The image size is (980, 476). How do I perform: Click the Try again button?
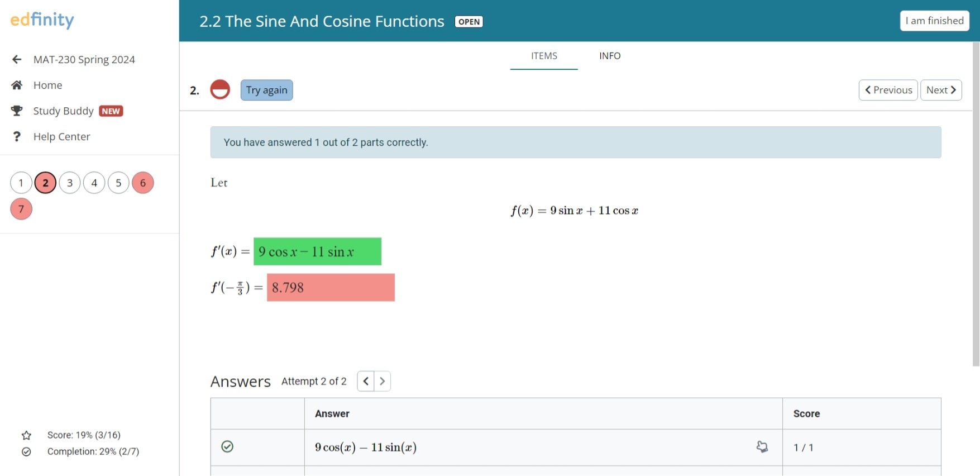click(x=267, y=90)
